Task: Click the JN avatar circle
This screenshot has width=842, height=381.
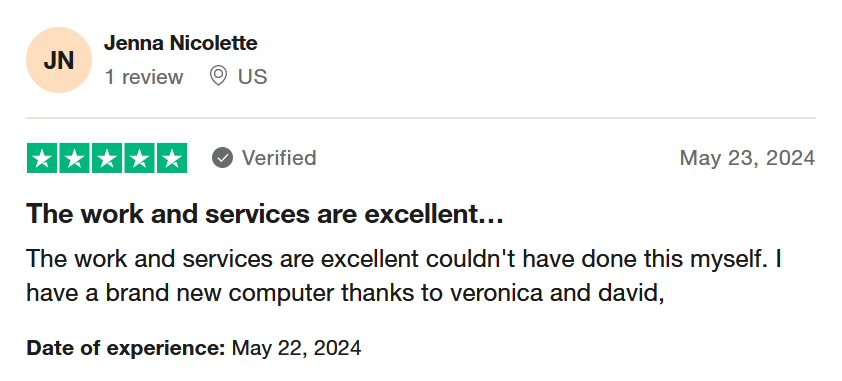Action: (59, 60)
